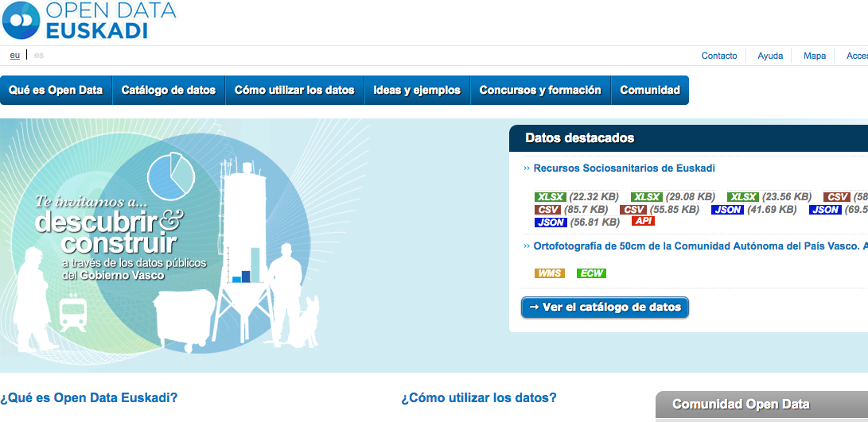
Task: Open the Ayuda help link
Action: click(x=770, y=56)
